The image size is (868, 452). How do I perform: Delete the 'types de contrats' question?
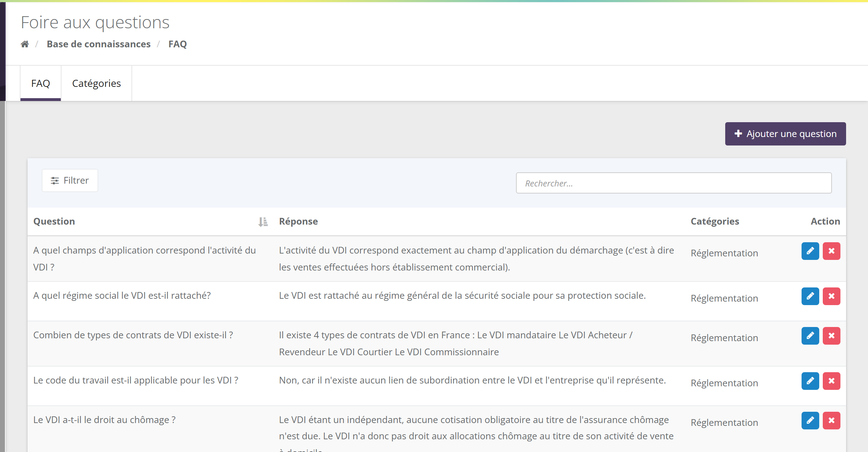[x=831, y=336]
